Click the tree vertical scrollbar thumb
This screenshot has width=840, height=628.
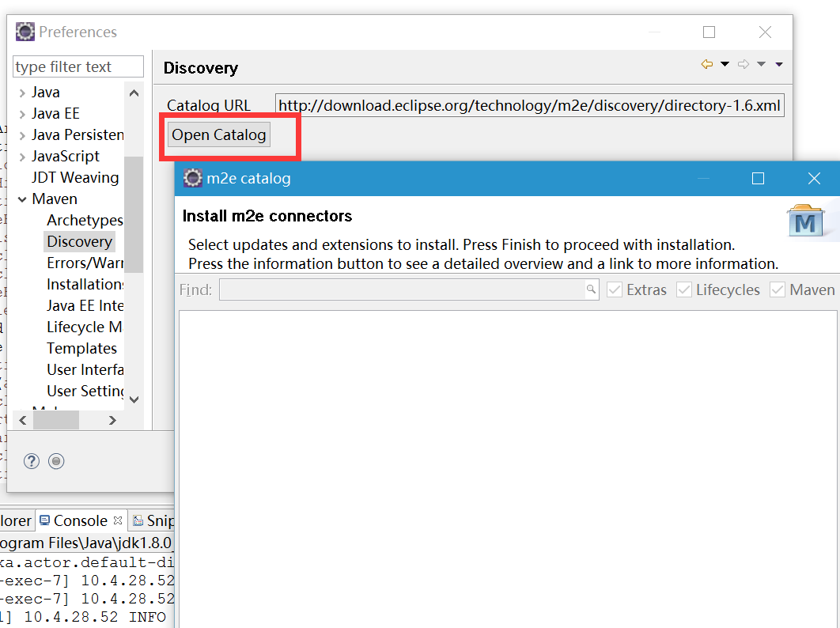pyautogui.click(x=134, y=214)
